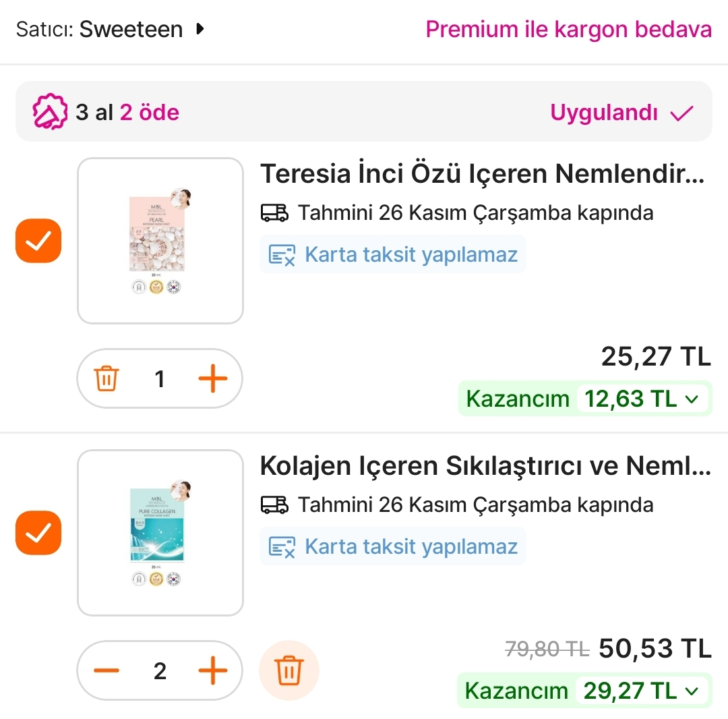The width and height of the screenshot is (728, 719).
Task: Click the truck icon next to Kolajen delivery date
Action: click(x=276, y=505)
